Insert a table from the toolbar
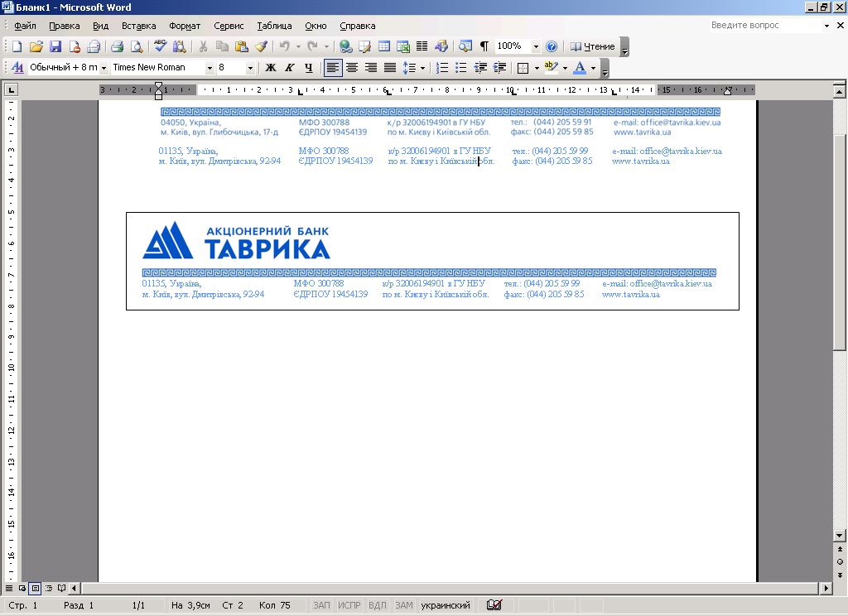The width and height of the screenshot is (848, 616). pyautogui.click(x=384, y=46)
